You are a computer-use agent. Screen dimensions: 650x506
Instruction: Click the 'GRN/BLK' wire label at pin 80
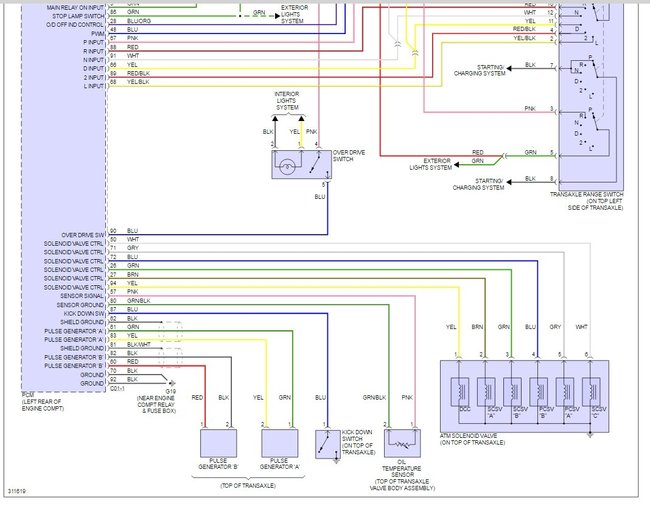click(x=138, y=300)
